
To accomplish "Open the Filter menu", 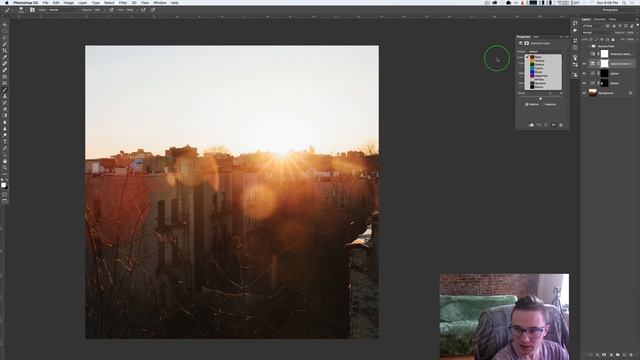I will point(123,2).
